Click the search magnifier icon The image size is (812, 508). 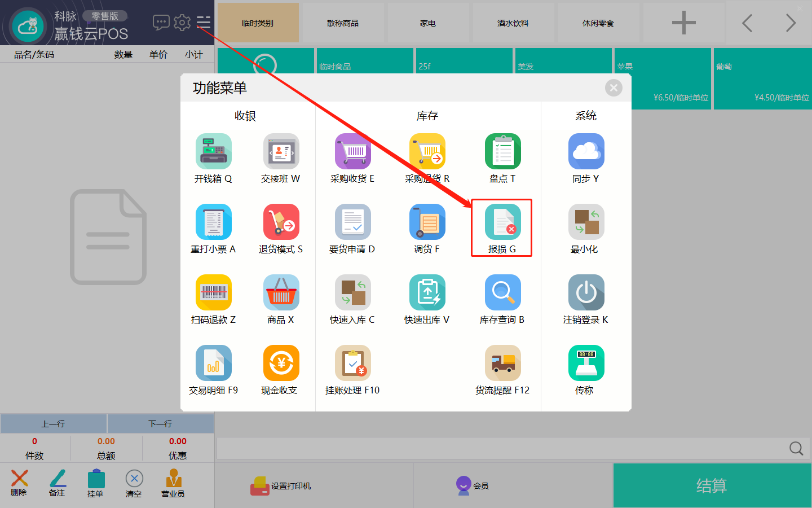click(x=796, y=448)
